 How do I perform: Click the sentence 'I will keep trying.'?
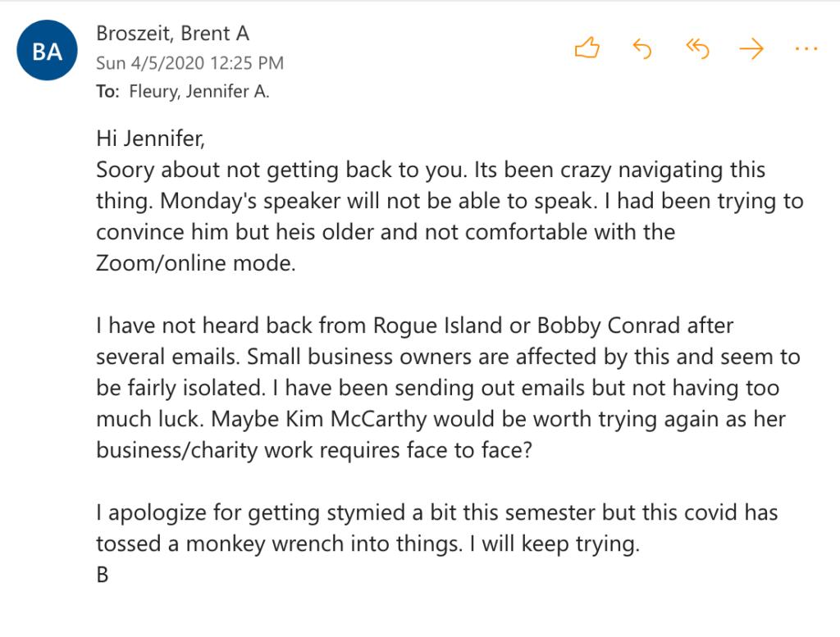560,544
